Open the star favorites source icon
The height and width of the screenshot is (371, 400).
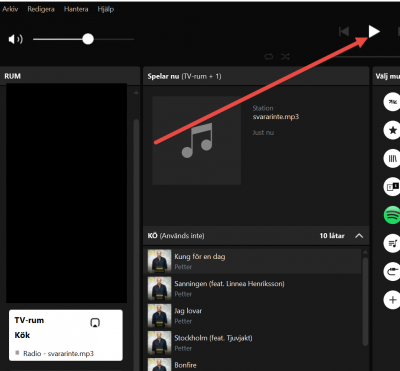point(392,130)
